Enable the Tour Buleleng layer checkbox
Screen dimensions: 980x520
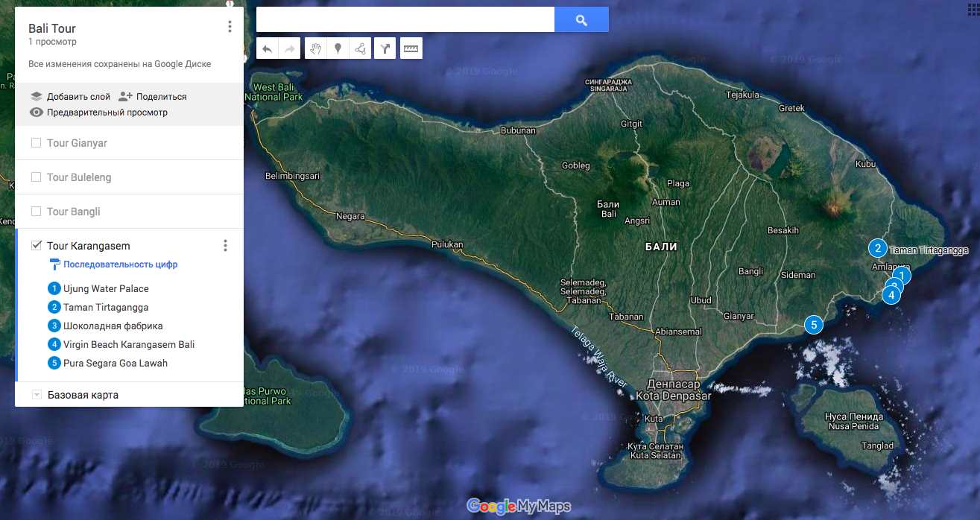(36, 177)
